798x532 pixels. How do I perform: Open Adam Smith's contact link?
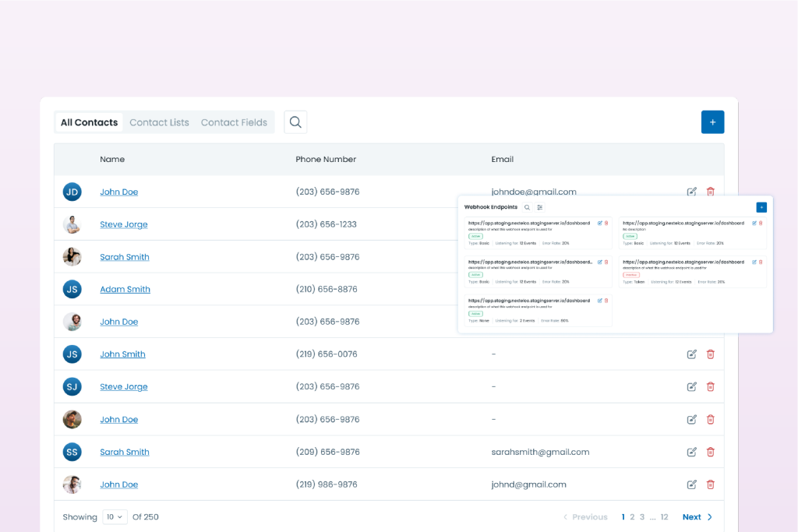tap(125, 289)
